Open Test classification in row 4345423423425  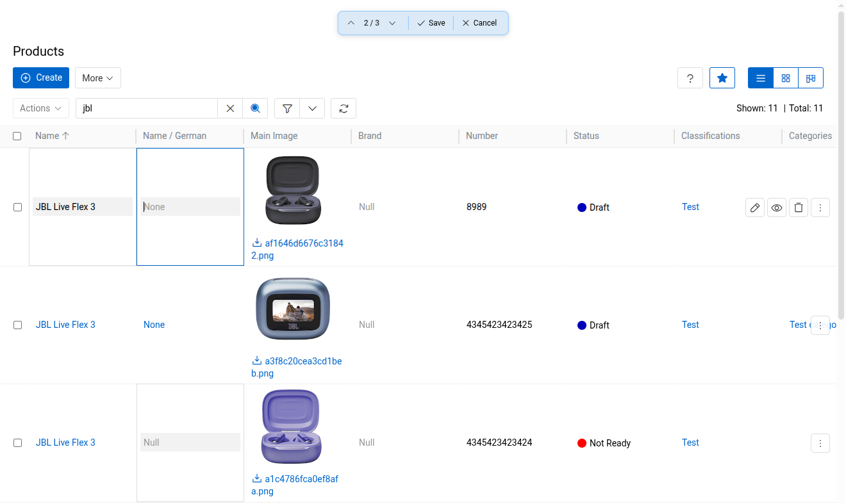(x=690, y=325)
